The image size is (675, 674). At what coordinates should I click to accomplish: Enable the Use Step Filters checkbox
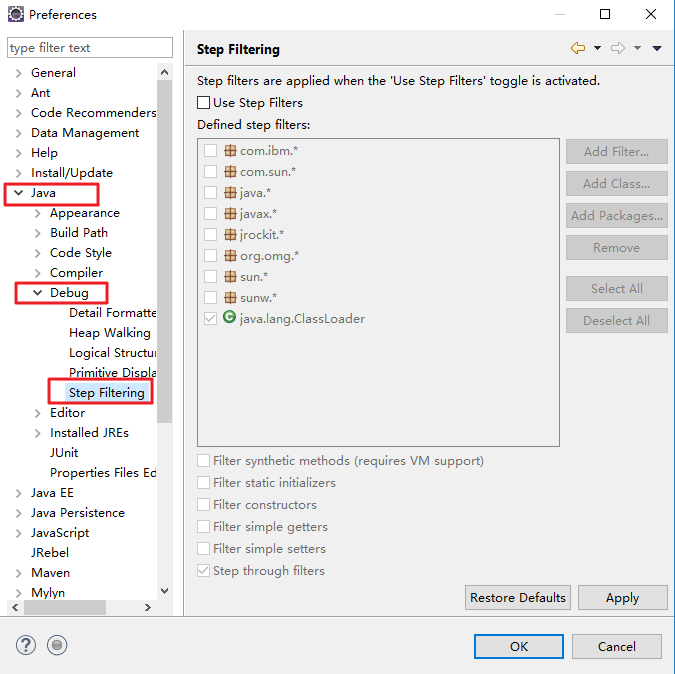(x=204, y=102)
